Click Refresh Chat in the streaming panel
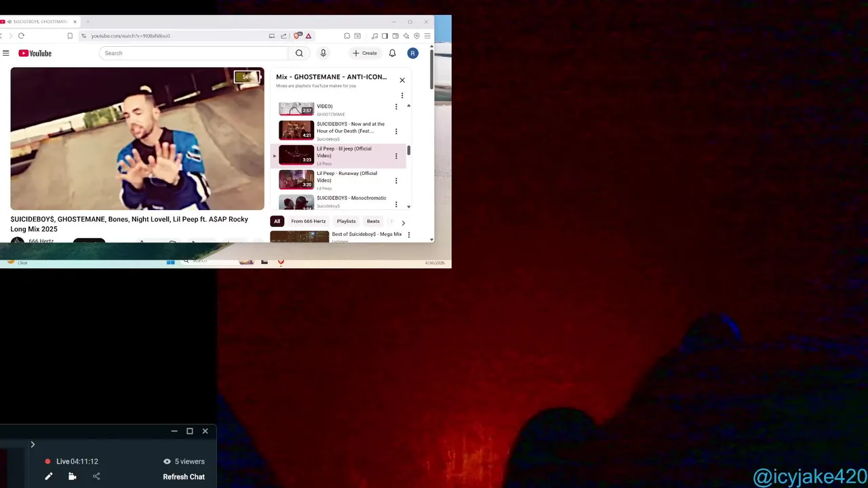 click(184, 476)
